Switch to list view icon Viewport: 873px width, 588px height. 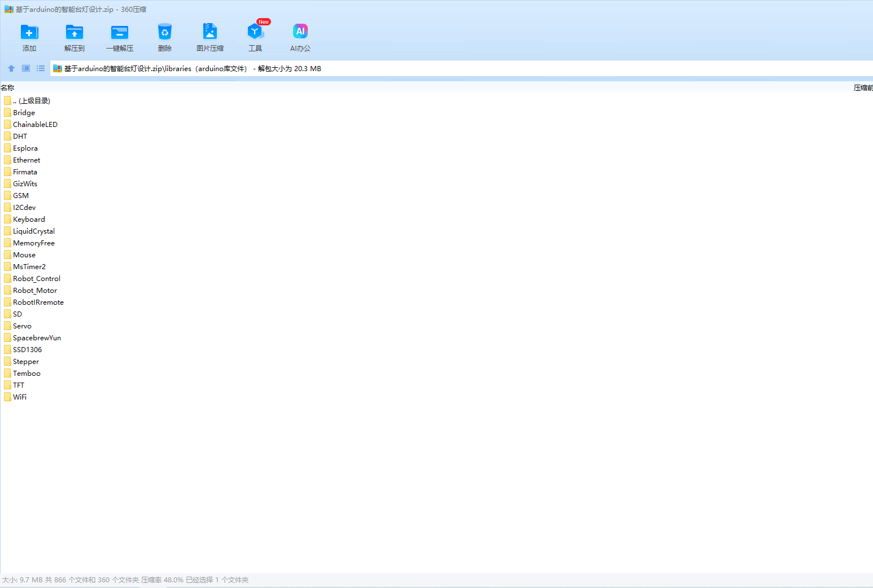point(41,68)
